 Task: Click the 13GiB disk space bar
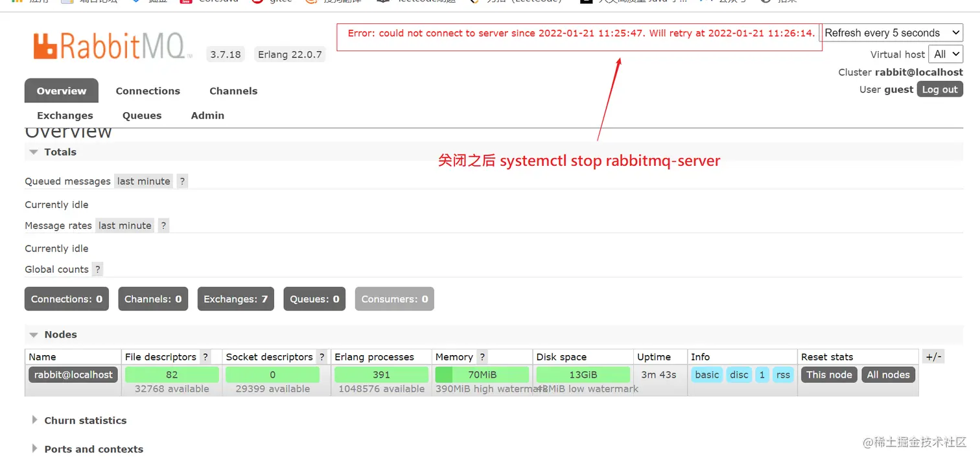pyautogui.click(x=583, y=375)
